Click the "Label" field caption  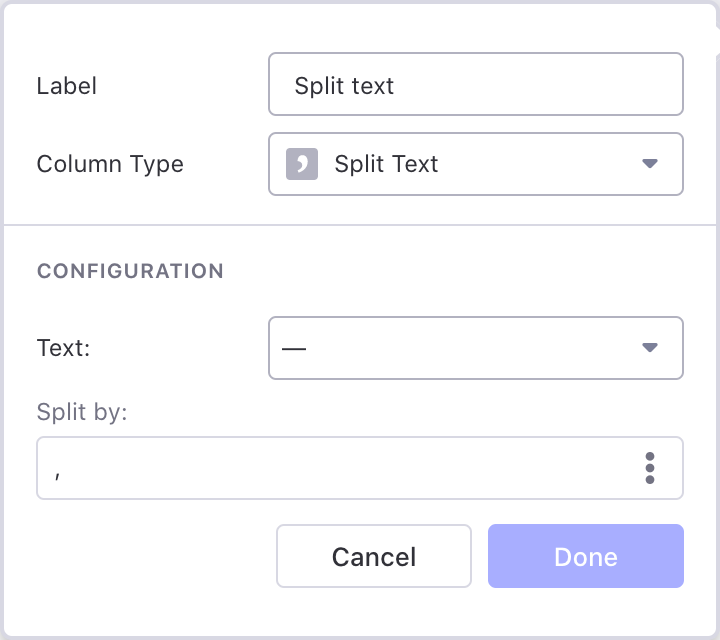(x=66, y=86)
